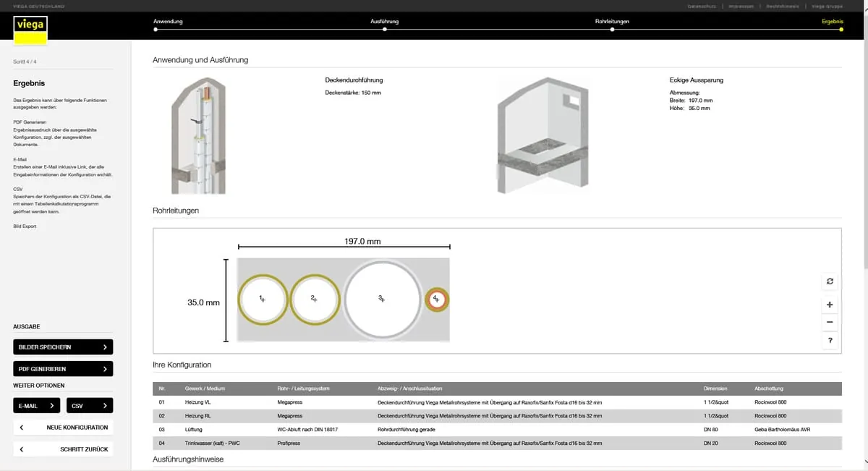Open the Impressum link
This screenshot has height=471, width=868.
point(741,6)
